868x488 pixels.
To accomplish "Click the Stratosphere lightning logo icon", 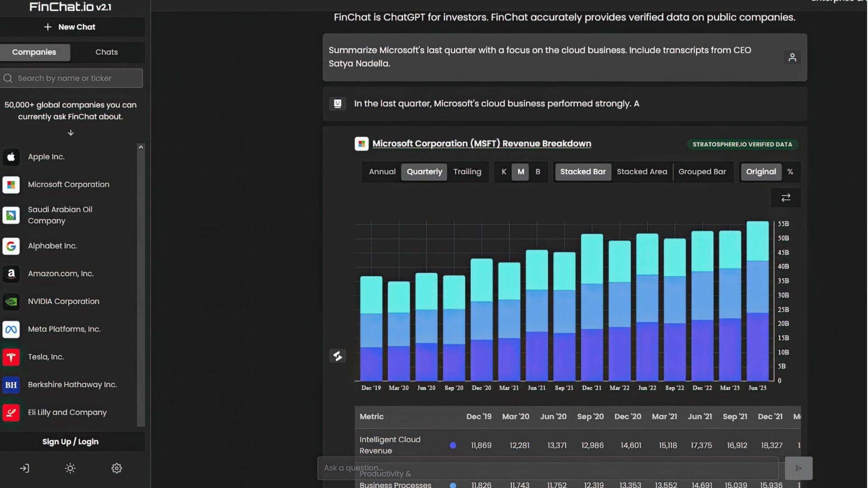I will [337, 356].
